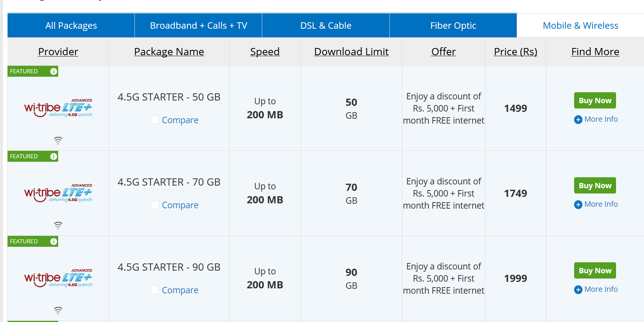Click the plus icon beside More Info for 1499 plan
This screenshot has height=322, width=644.
(x=578, y=120)
